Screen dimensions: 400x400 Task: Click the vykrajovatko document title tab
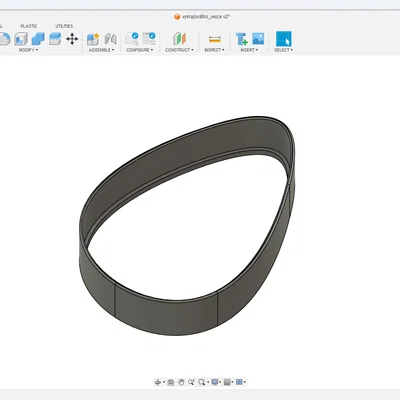point(202,17)
